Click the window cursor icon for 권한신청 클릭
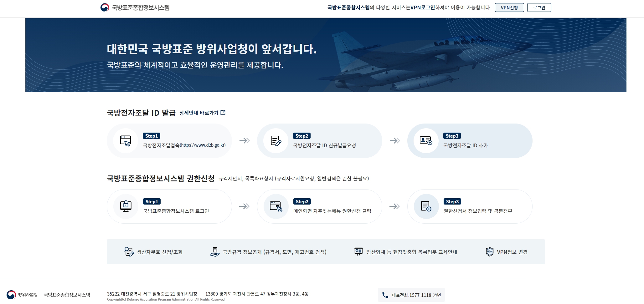The image size is (644, 304). (276, 206)
